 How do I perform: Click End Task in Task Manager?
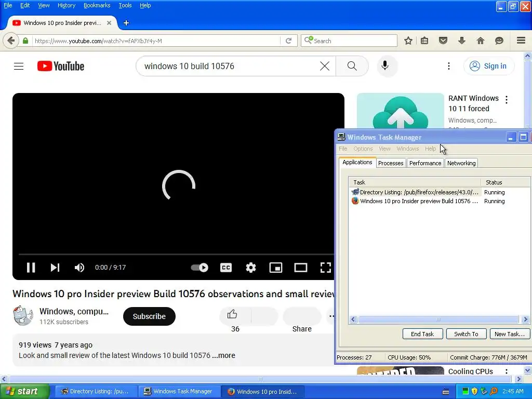click(x=422, y=334)
